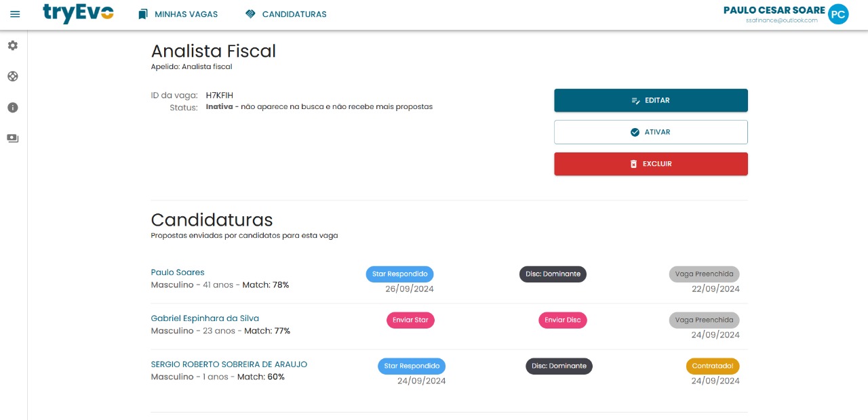Open the hamburger menu icon

coord(15,14)
